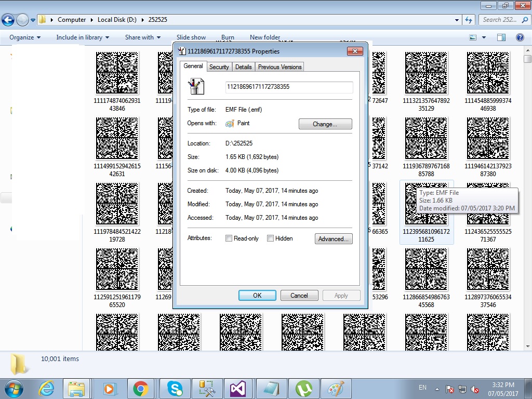Click the muted volume tray icon
This screenshot has width=532, height=399.
click(x=475, y=389)
